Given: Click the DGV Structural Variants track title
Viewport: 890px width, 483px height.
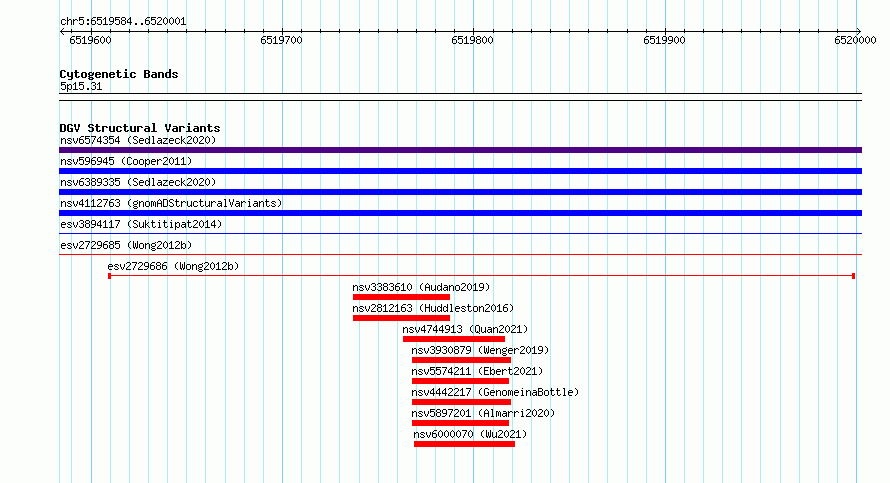Looking at the screenshot, I should (140, 128).
